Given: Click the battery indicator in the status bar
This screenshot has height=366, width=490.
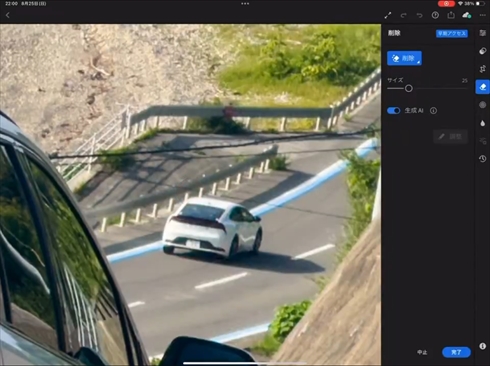Looking at the screenshot, I should [480, 4].
